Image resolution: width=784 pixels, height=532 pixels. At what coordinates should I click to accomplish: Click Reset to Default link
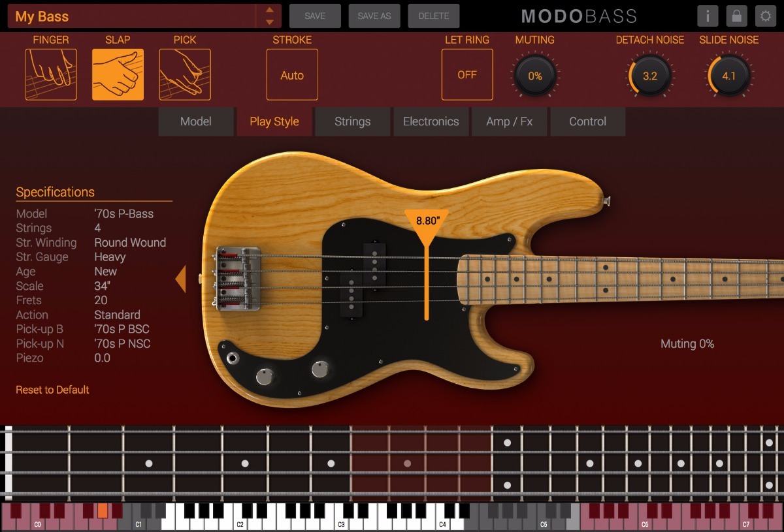(x=52, y=390)
